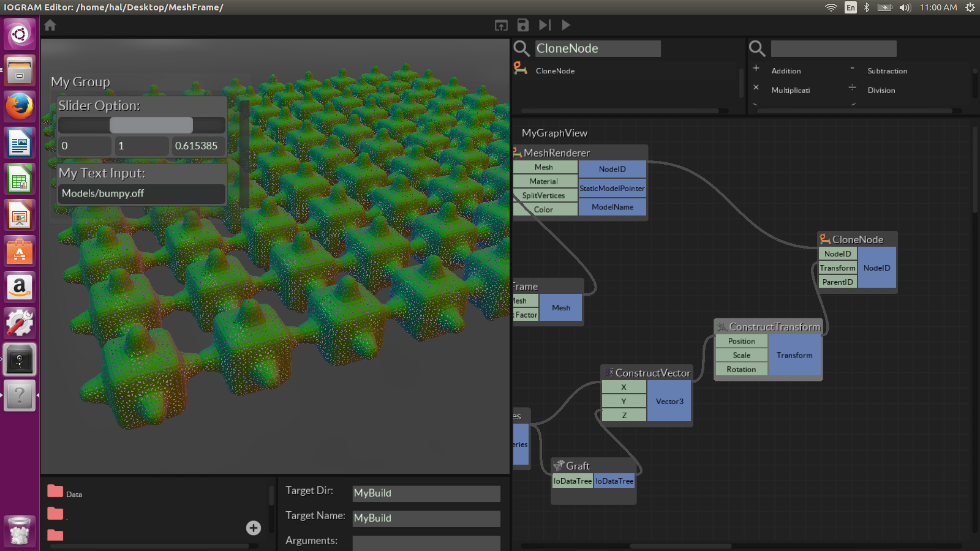Click the Target Dir input field

click(426, 493)
